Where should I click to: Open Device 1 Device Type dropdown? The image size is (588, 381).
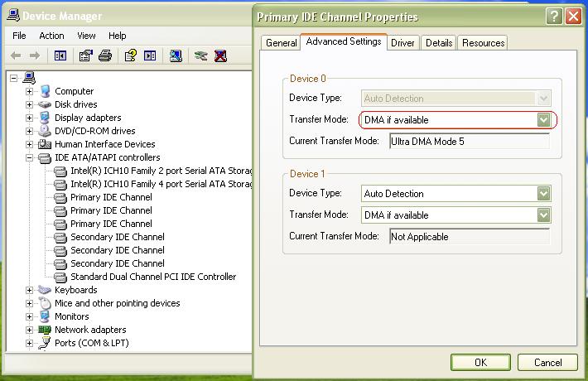pos(543,194)
